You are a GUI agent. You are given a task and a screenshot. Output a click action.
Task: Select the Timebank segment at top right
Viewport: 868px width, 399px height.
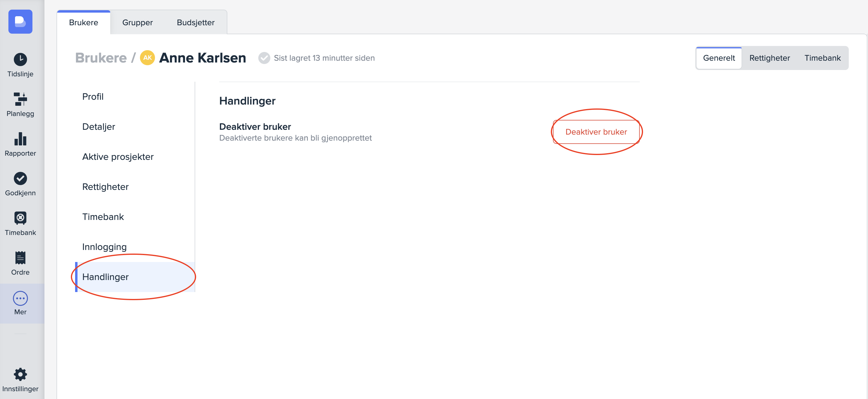(x=822, y=58)
